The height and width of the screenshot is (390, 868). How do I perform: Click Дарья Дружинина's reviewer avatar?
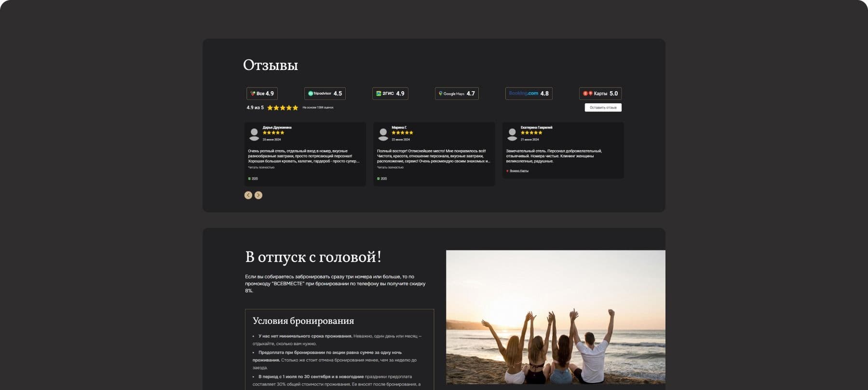click(x=254, y=134)
